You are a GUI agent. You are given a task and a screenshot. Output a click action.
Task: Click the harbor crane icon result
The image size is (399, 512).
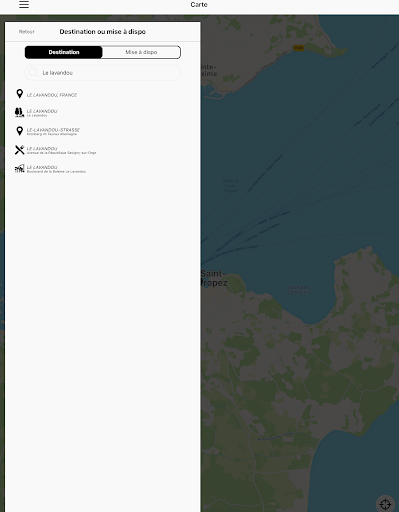(x=20, y=169)
